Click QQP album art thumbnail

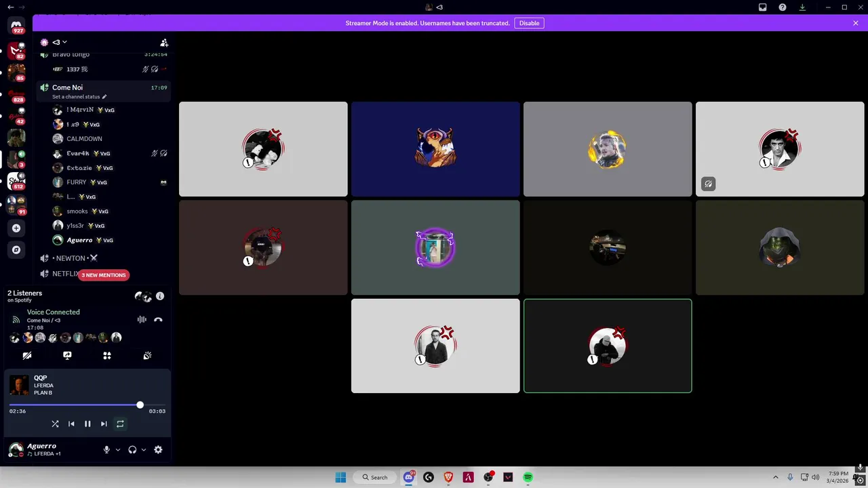coord(19,385)
